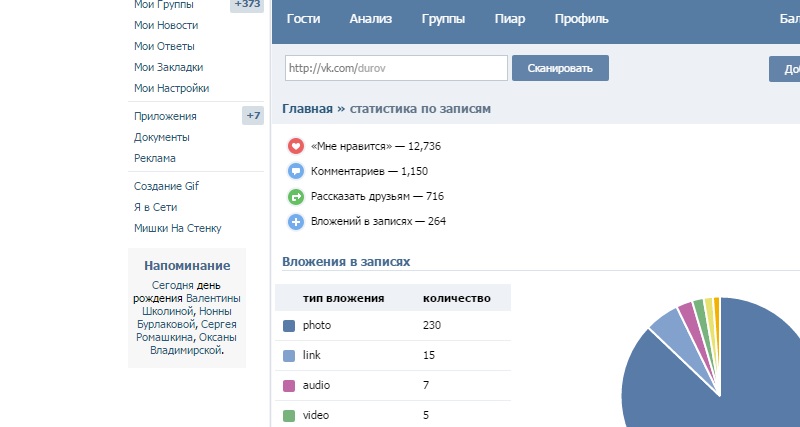
Task: Click the link color swatch in legend
Action: pyautogui.click(x=289, y=356)
